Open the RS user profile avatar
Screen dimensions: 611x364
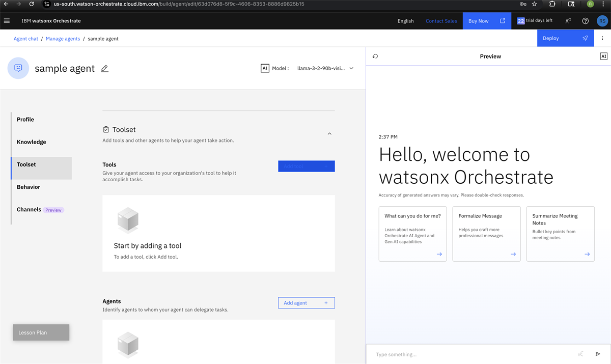(602, 21)
